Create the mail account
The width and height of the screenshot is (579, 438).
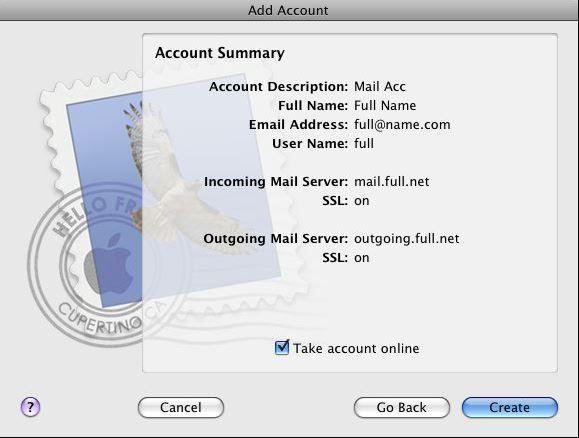(x=510, y=407)
